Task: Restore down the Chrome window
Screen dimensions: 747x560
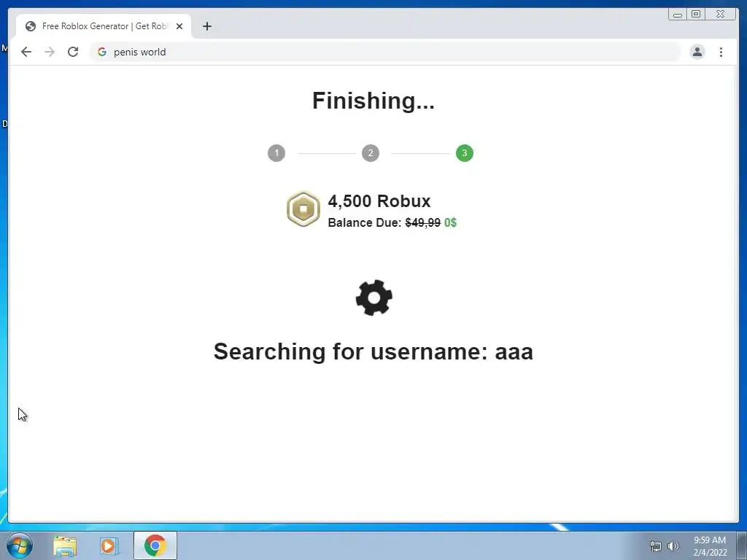Action: [x=696, y=15]
